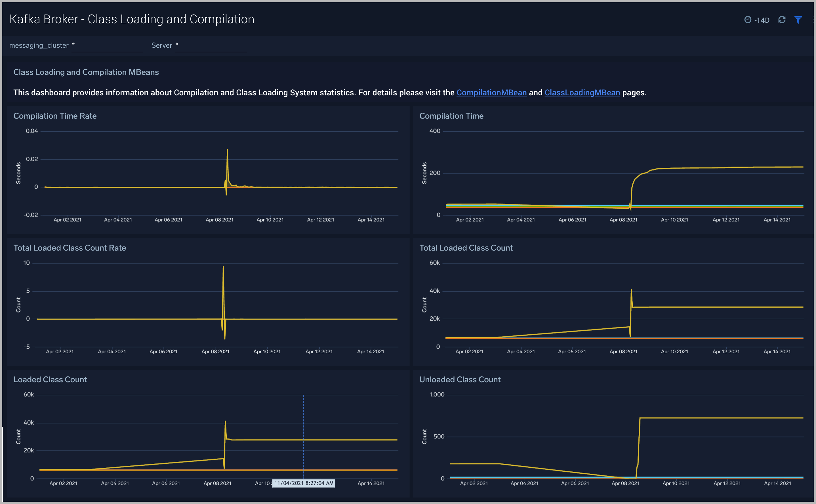Edit the Server filter field

[211, 46]
